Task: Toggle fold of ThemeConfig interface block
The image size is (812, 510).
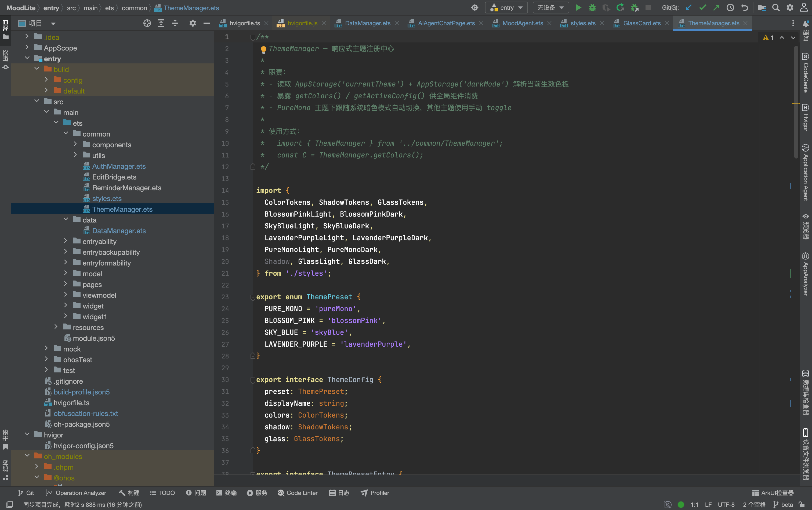Action: point(253,380)
